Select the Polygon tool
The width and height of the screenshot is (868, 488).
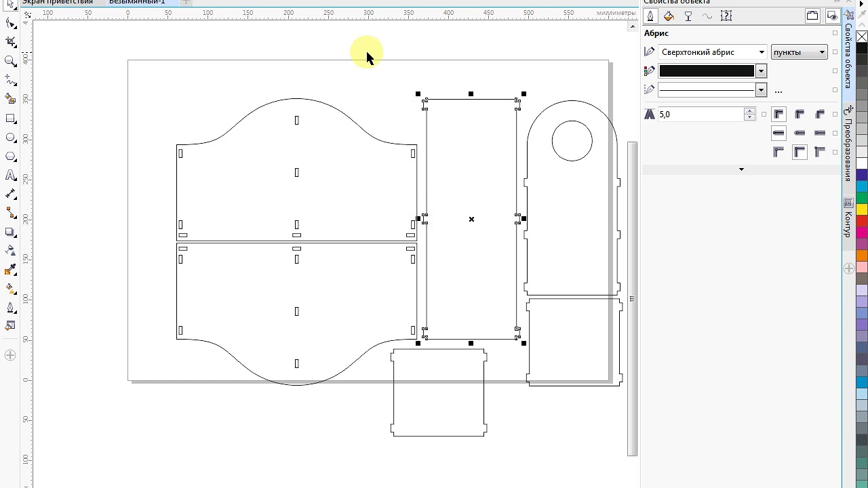(10, 156)
